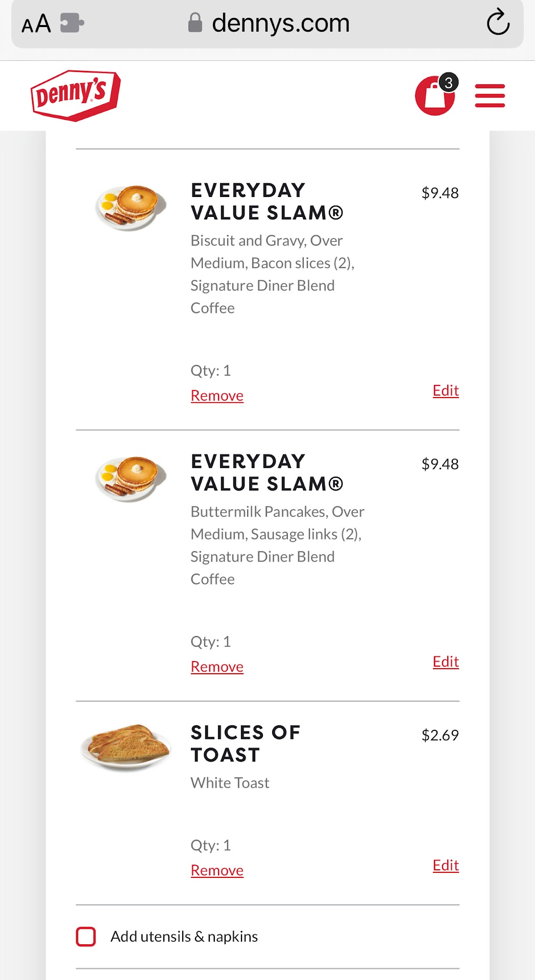Remove the Biscuit and Gravy Value Slam
The width and height of the screenshot is (535, 980).
click(x=217, y=396)
